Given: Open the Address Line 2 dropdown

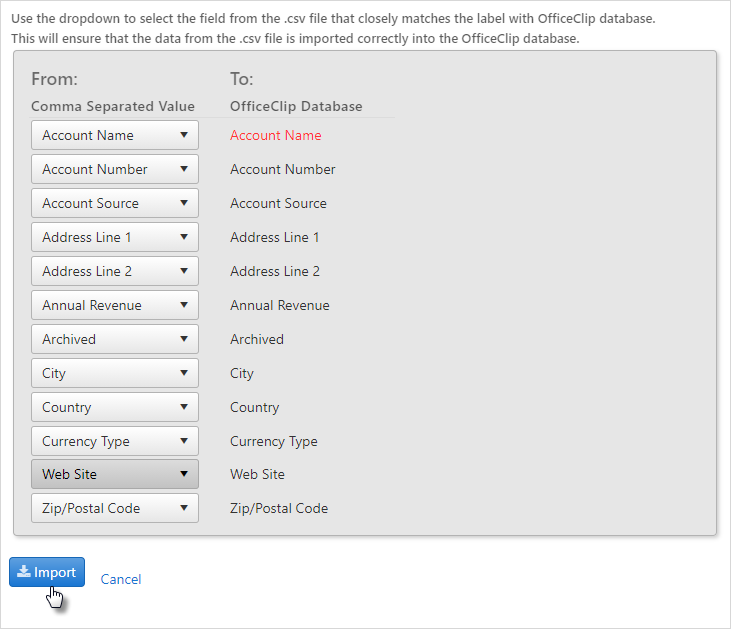Looking at the screenshot, I should (x=115, y=271).
